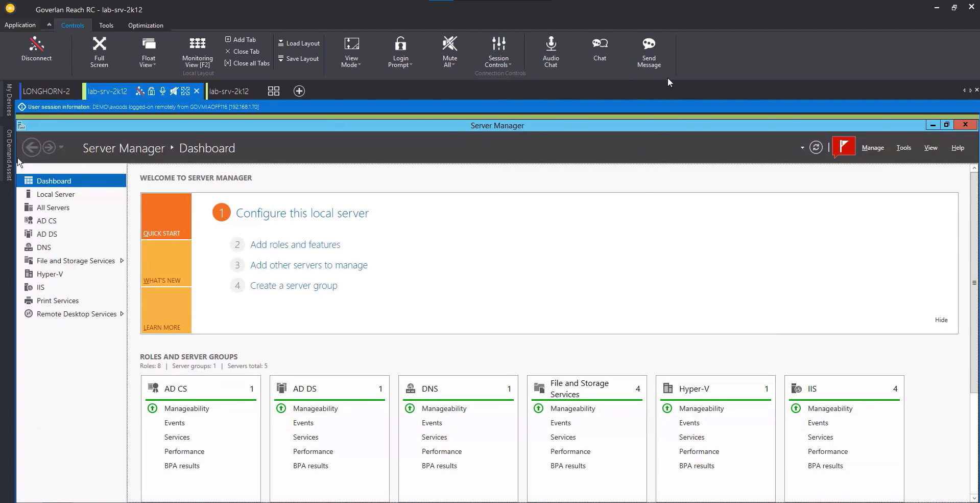Screen dimensions: 980x503
Task: Click the full-screen arrows icon on the active session tab
Action: [x=185, y=91]
